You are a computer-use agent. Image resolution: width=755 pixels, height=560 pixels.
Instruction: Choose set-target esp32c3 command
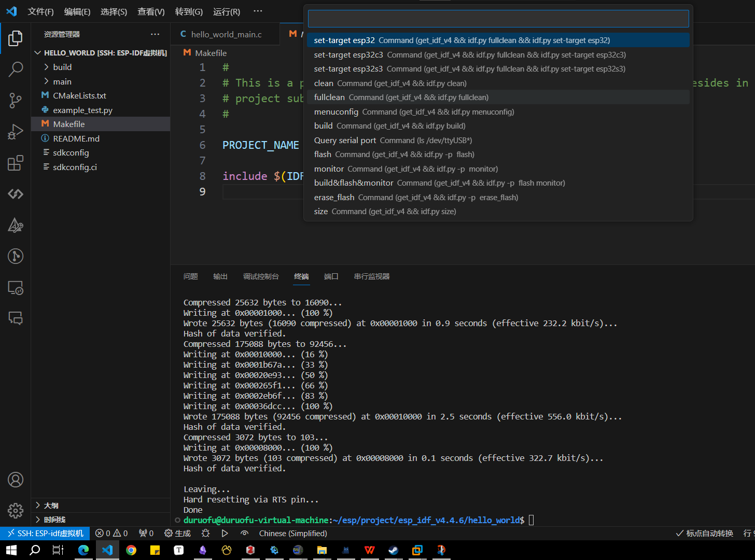pos(498,54)
